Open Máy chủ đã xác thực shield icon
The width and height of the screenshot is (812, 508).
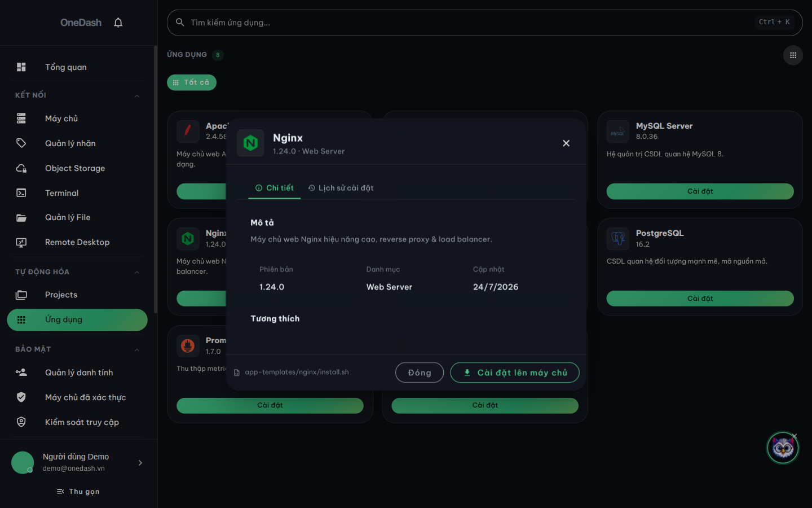point(21,397)
